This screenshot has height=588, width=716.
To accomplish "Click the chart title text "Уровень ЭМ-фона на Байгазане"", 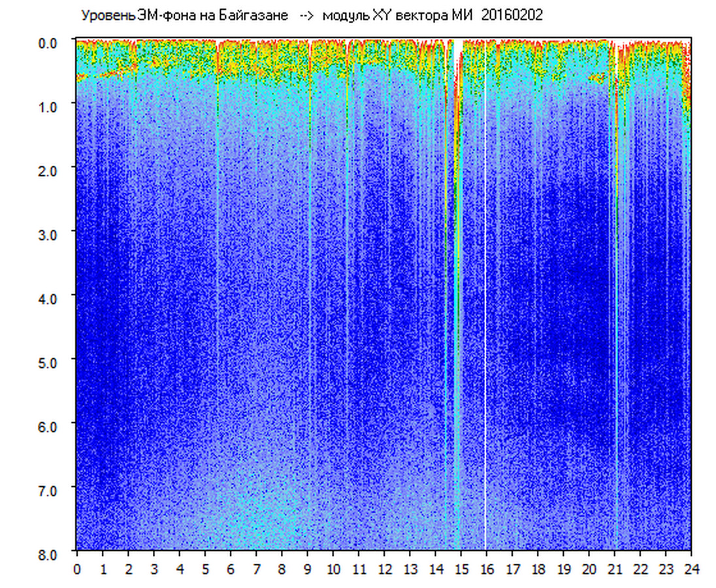I will 184,16.
